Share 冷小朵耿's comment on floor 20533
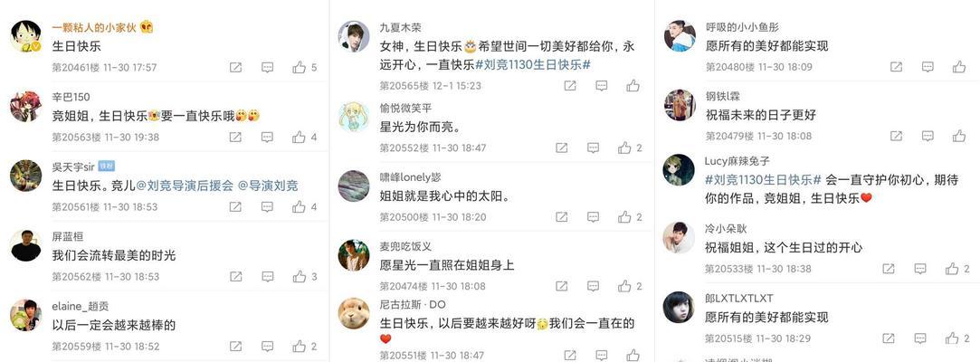This screenshot has width=980, height=362. [x=888, y=269]
